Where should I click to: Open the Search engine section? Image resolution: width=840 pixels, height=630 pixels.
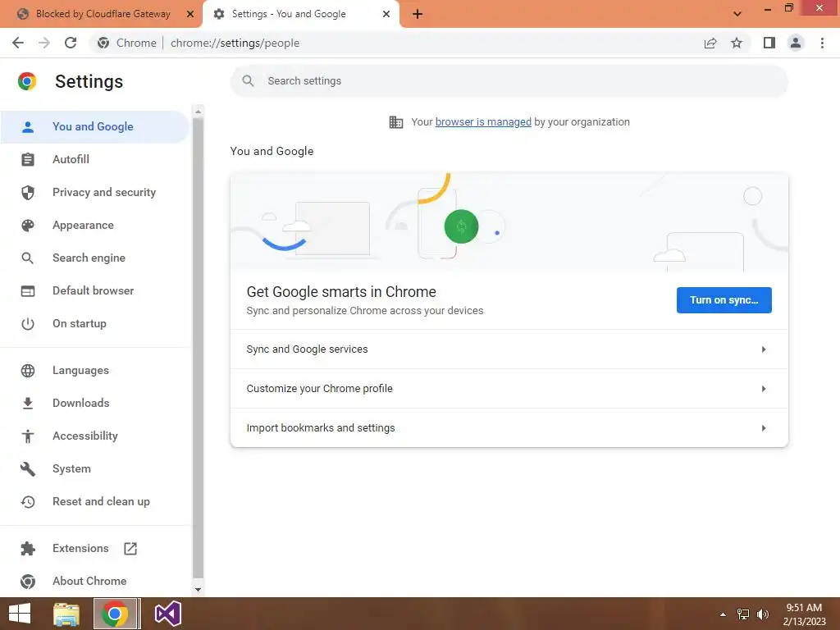click(x=95, y=258)
